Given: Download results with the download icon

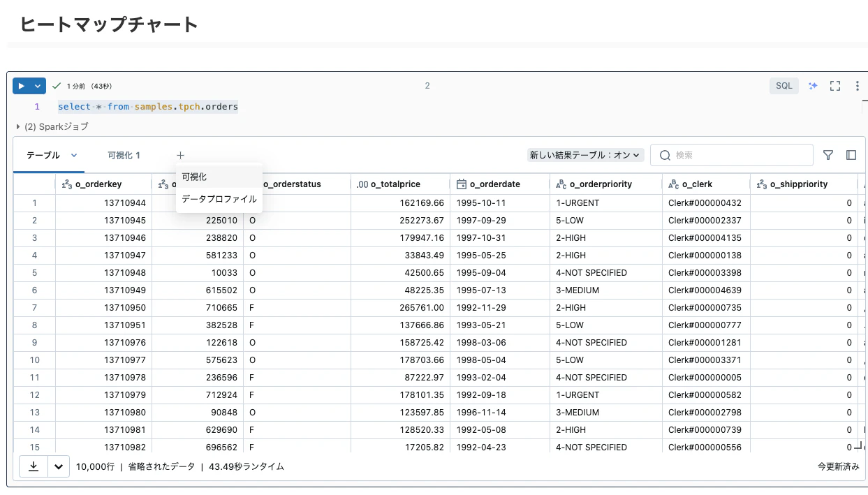Looking at the screenshot, I should 33,466.
